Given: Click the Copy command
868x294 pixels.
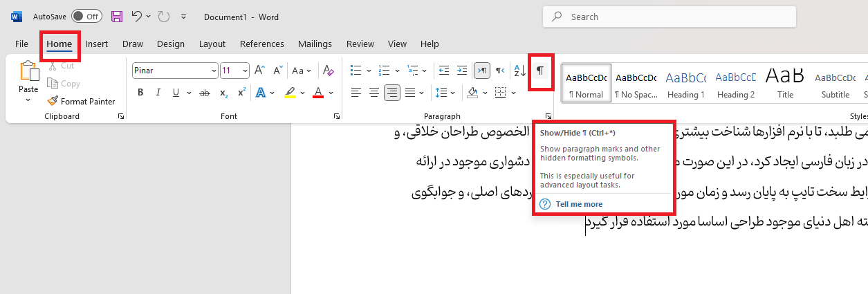Looking at the screenshot, I should click(64, 84).
